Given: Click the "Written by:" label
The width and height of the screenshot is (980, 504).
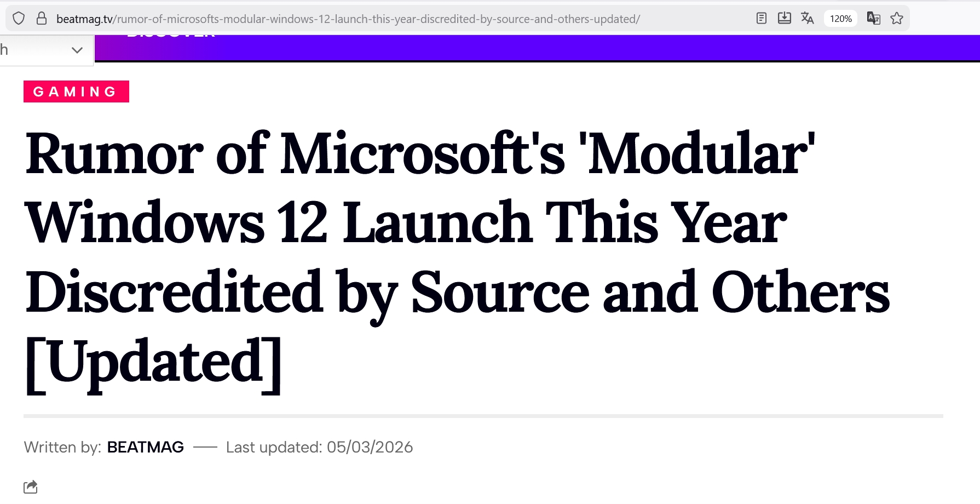Looking at the screenshot, I should click(x=62, y=447).
